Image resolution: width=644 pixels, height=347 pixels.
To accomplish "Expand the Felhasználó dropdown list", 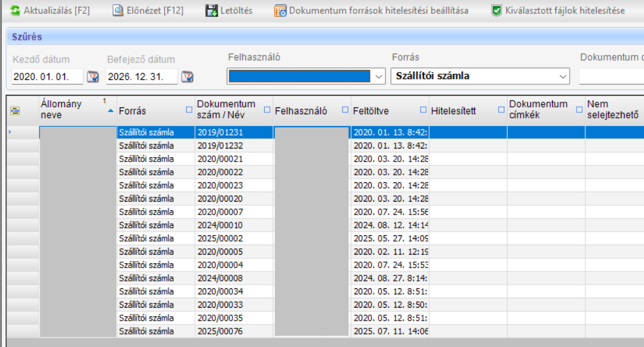I will tap(379, 77).
